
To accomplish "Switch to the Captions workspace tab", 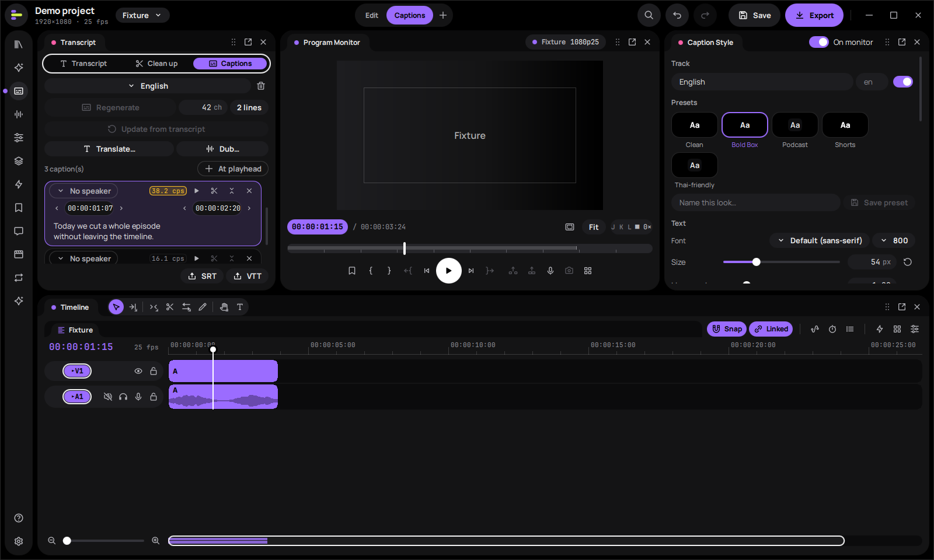I will pyautogui.click(x=410, y=15).
